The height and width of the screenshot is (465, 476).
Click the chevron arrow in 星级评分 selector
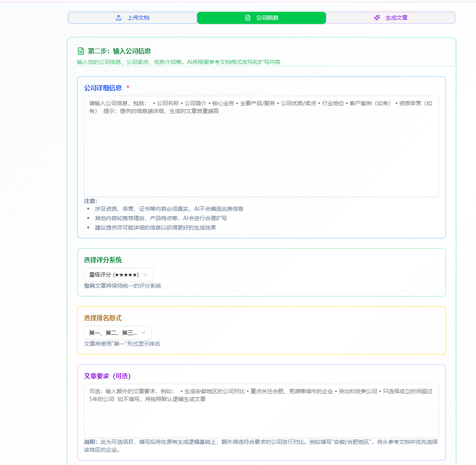point(145,275)
